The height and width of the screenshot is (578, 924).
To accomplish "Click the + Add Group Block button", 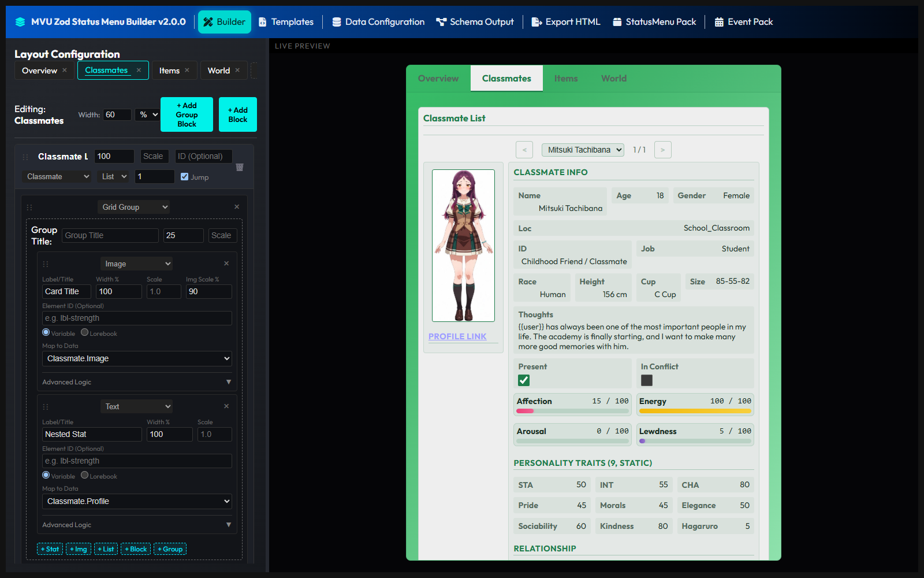I will pyautogui.click(x=187, y=114).
